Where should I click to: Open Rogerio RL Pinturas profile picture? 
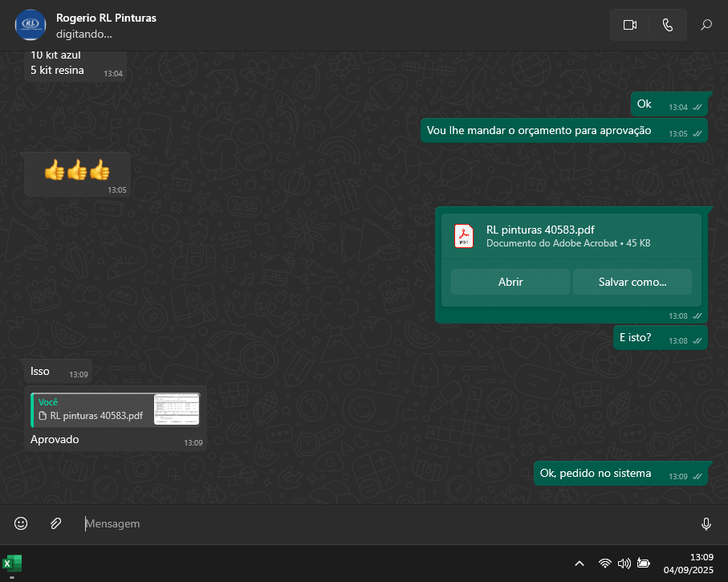31,25
